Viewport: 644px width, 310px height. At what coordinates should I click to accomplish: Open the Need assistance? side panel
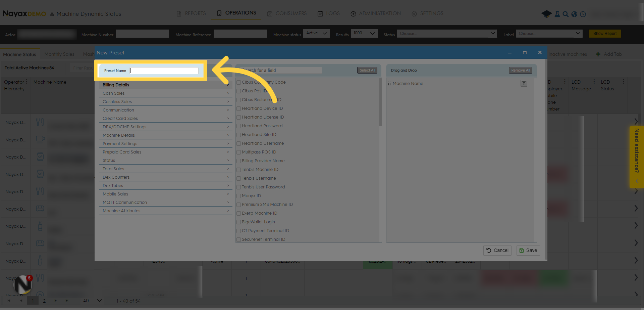(x=637, y=157)
